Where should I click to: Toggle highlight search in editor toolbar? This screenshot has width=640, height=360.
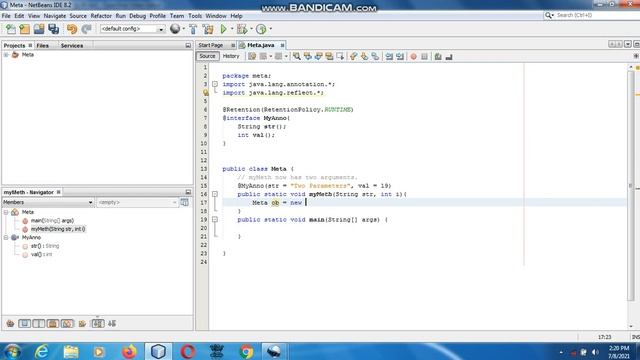[x=329, y=56]
